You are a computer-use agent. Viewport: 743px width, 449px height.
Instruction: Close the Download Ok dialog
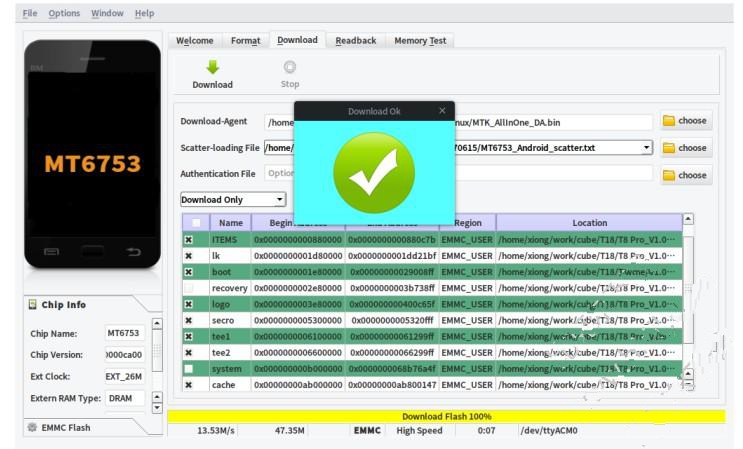coord(442,111)
